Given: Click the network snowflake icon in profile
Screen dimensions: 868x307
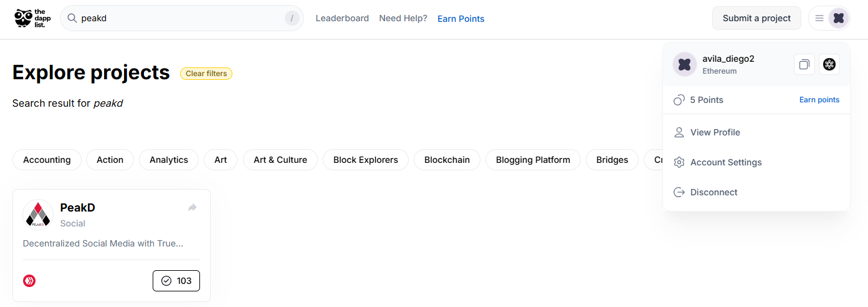Looking at the screenshot, I should (829, 64).
